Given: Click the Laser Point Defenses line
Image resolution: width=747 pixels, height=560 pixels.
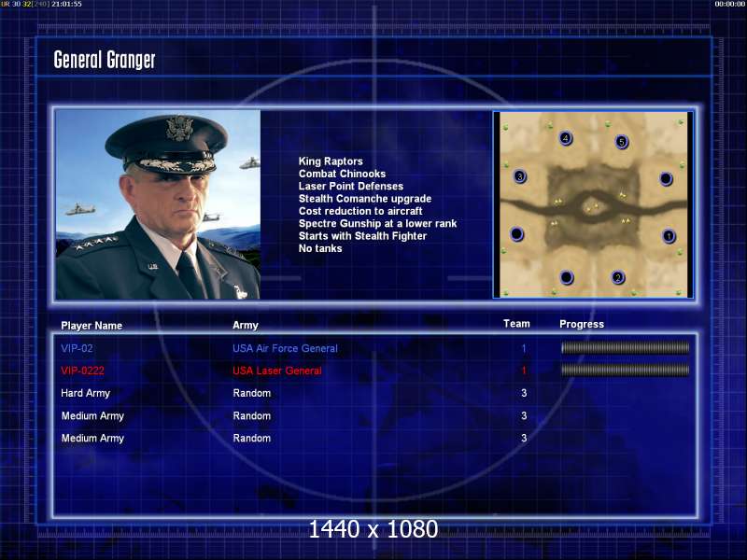Looking at the screenshot, I should click(x=351, y=186).
